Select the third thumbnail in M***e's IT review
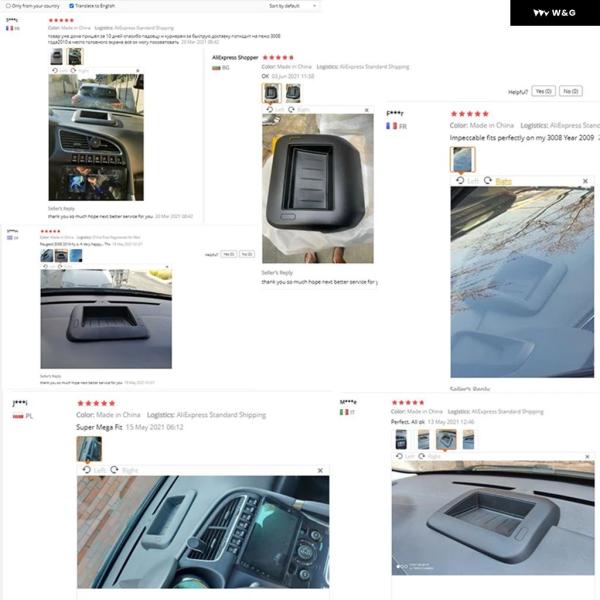This screenshot has height=600, width=600. tap(446, 439)
